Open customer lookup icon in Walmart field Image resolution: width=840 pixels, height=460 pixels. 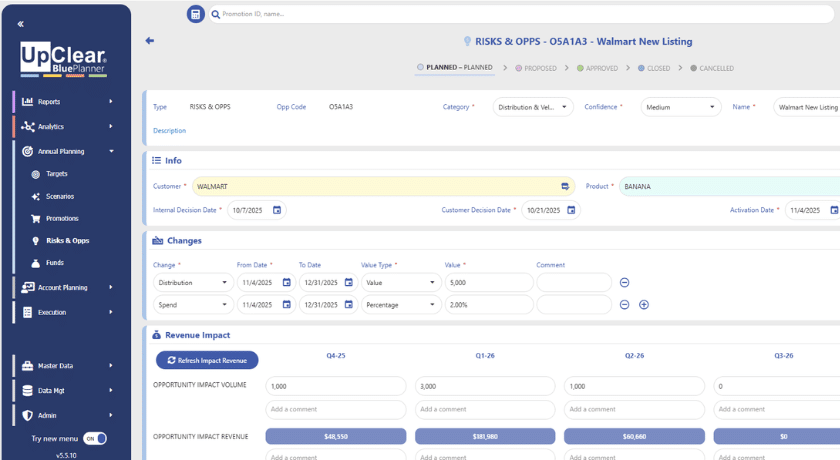565,187
